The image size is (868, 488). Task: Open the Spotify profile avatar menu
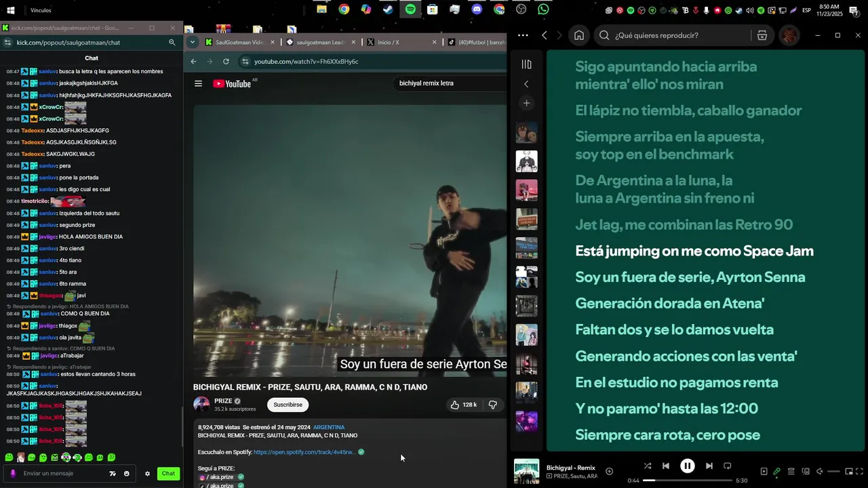[x=789, y=35]
